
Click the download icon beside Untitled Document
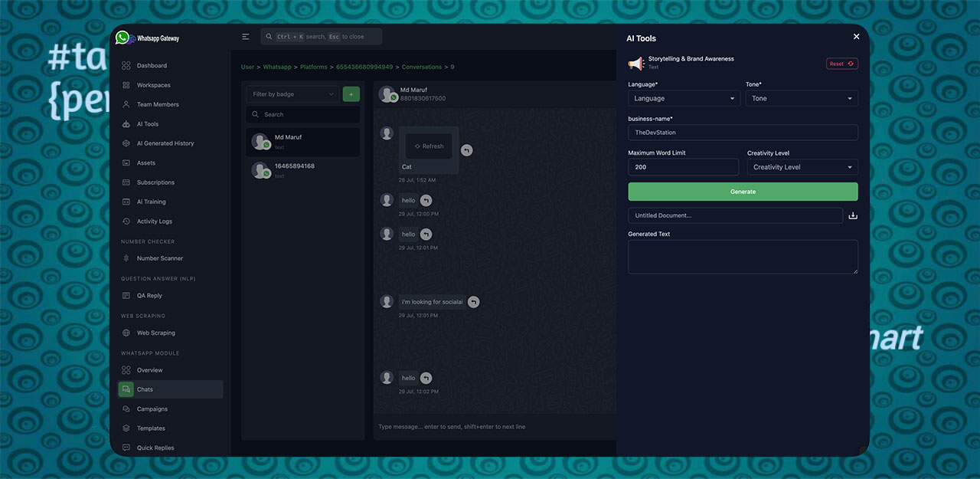click(853, 216)
